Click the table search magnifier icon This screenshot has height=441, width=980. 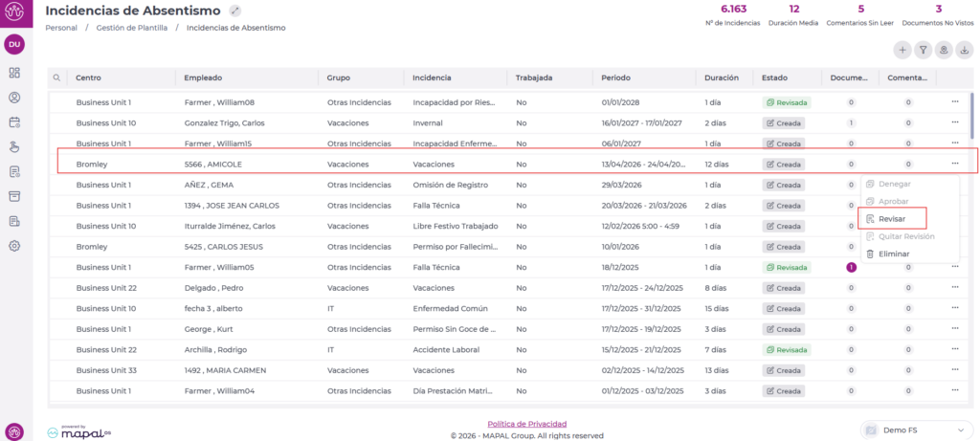[56, 77]
